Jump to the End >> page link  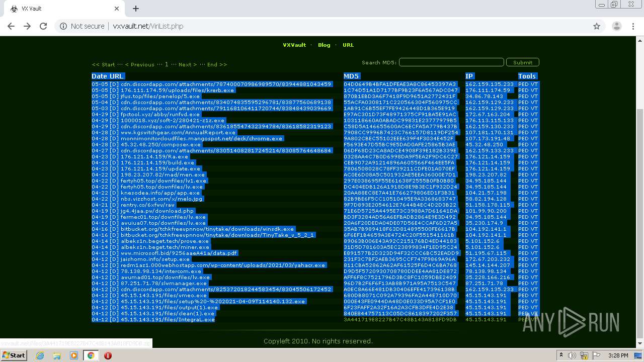217,64
